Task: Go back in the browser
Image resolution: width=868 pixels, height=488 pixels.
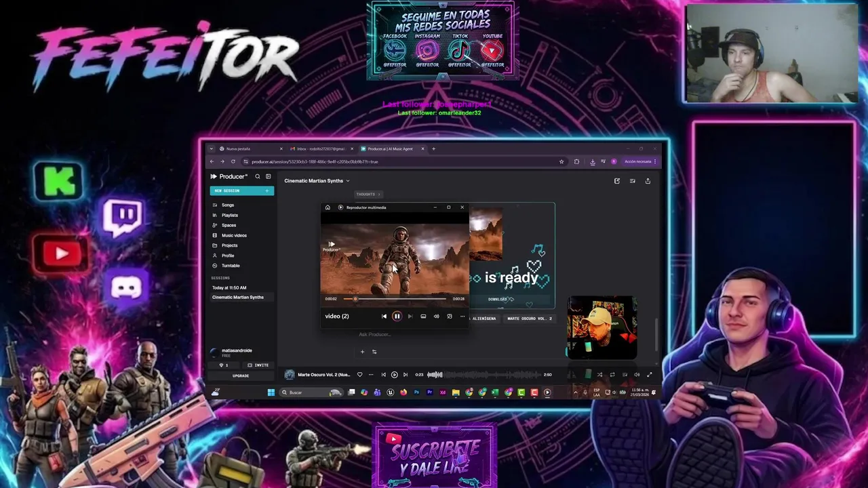Action: [212, 161]
